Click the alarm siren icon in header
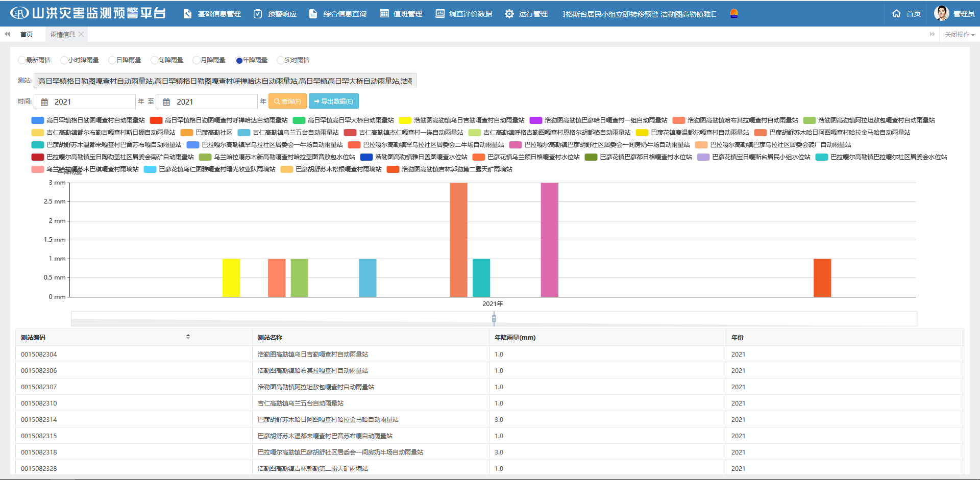Viewport: 980px width, 480px height. coord(733,13)
